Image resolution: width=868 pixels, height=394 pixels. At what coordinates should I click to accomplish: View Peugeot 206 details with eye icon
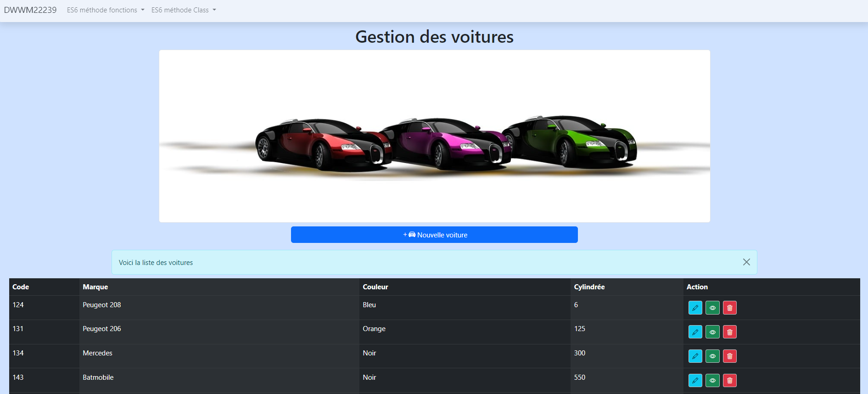[x=712, y=332]
